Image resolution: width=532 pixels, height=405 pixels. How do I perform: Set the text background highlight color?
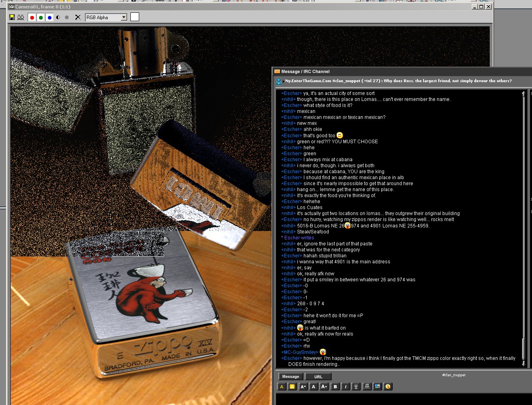tap(292, 387)
